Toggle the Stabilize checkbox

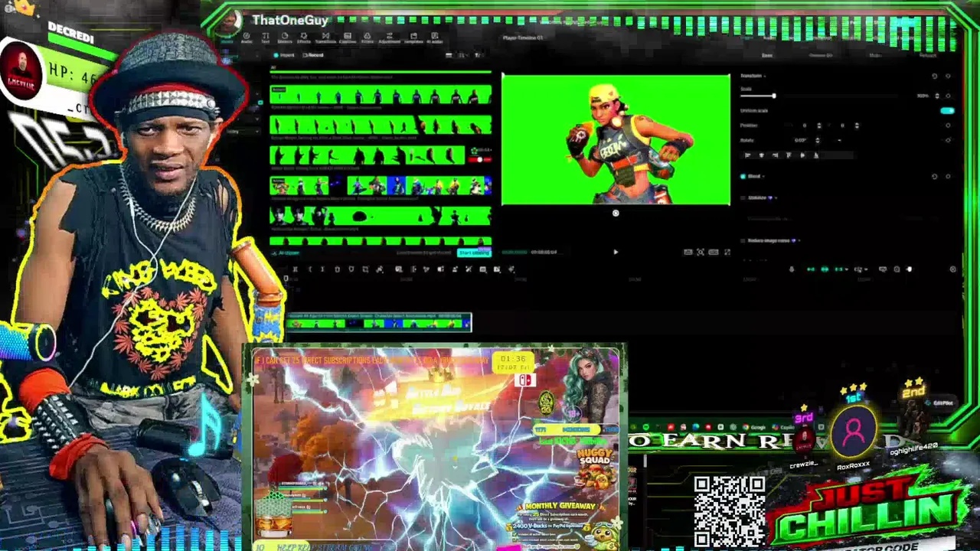743,197
